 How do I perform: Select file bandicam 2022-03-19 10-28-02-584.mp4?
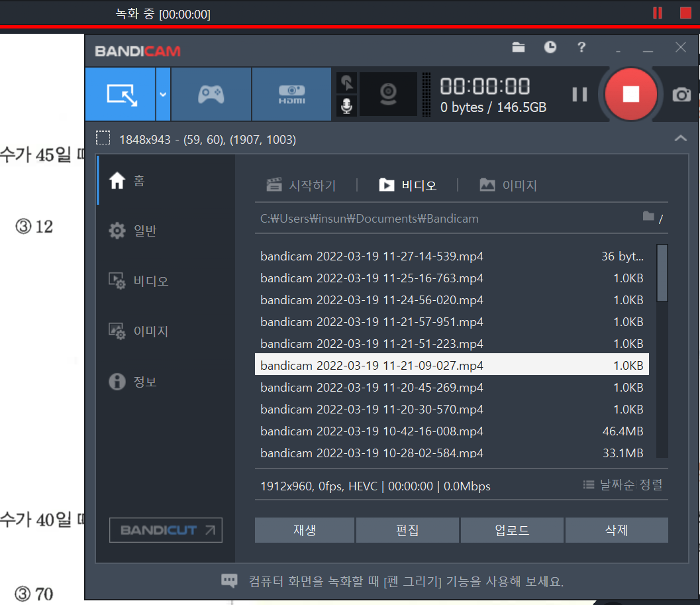click(x=452, y=451)
